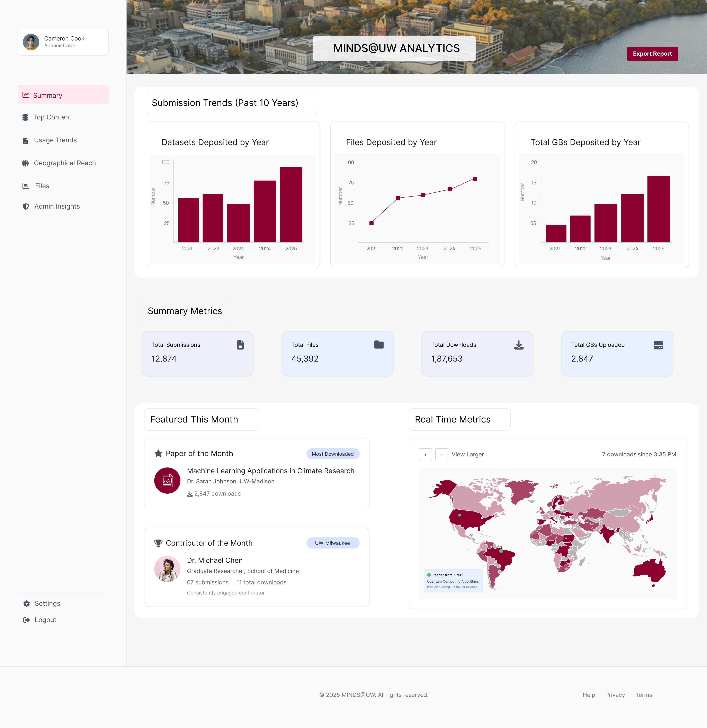This screenshot has height=728, width=707.
Task: Open the Files sidebar section
Action: (x=42, y=186)
